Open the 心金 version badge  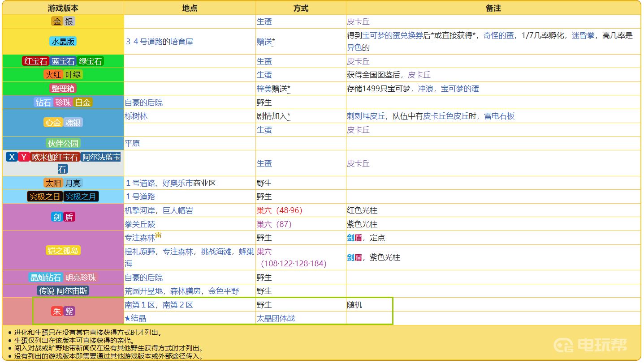point(53,123)
